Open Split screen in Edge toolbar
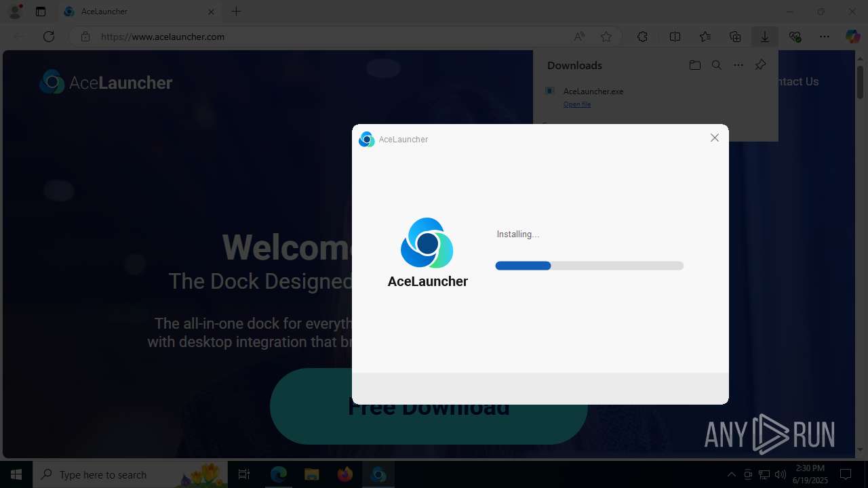Screen dimensions: 868x488 coord(675,37)
